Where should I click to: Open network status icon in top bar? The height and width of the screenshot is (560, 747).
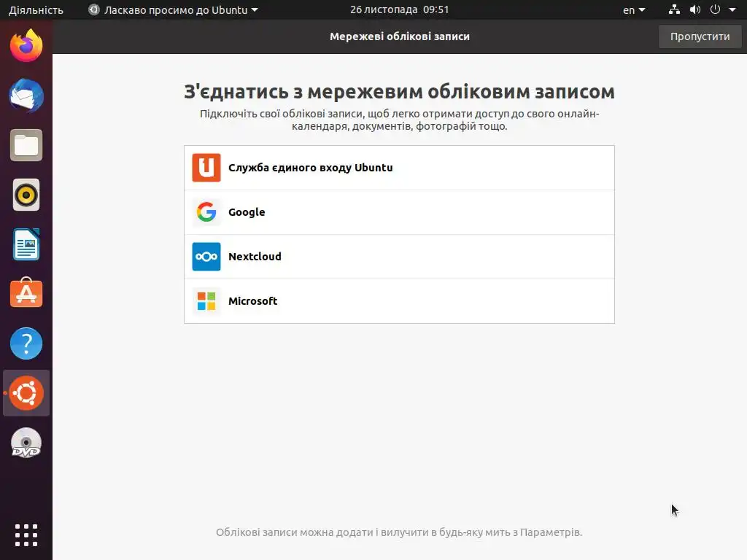674,9
